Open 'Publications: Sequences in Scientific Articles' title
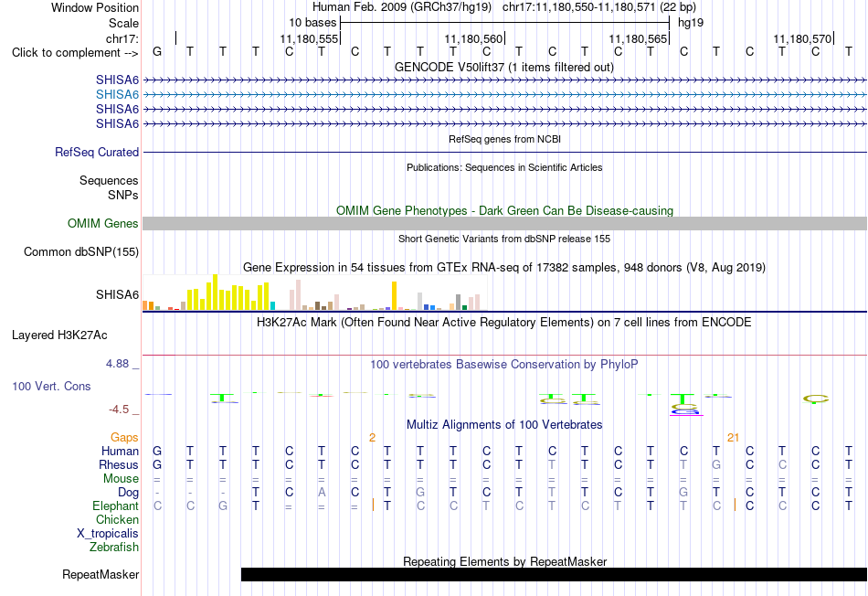The image size is (868, 596). coord(504,167)
